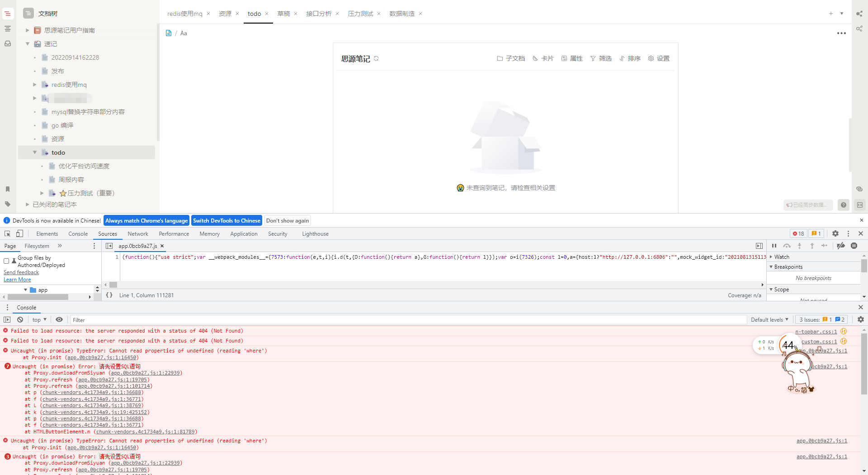Click Always match Chrome's language button

point(146,221)
